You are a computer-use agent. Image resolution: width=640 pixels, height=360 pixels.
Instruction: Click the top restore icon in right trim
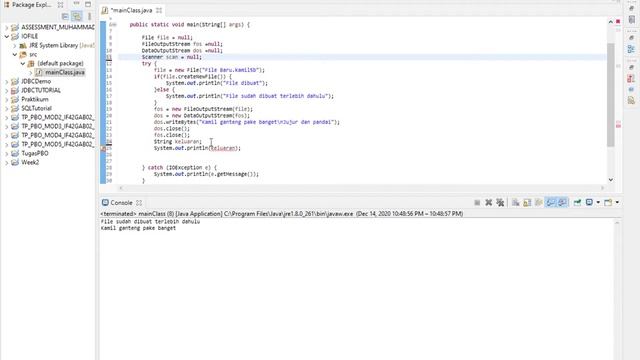(x=631, y=8)
